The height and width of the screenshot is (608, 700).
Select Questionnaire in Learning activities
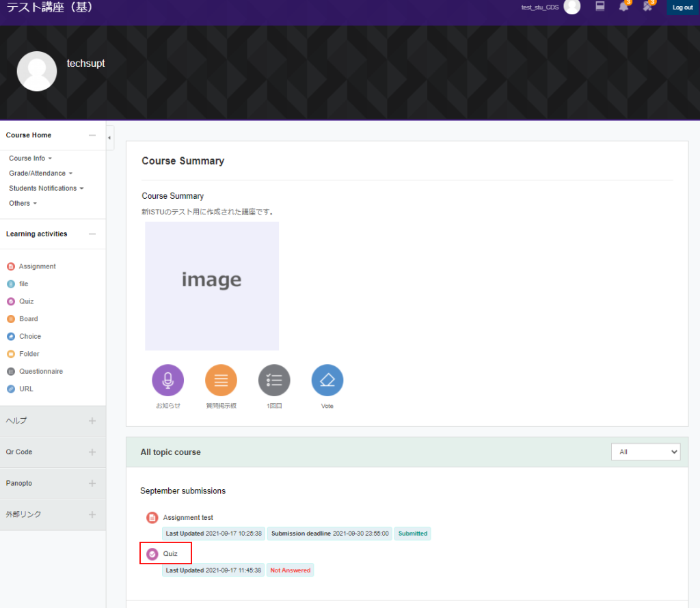click(x=40, y=372)
